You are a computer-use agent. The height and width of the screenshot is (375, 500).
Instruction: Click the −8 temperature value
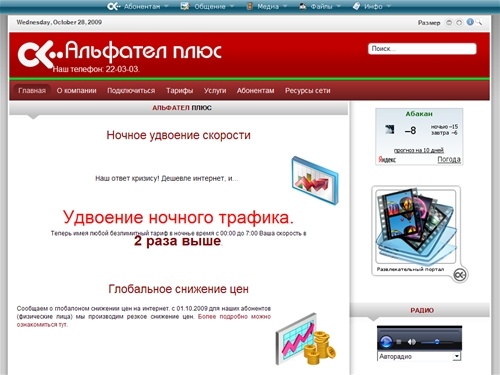pos(410,130)
